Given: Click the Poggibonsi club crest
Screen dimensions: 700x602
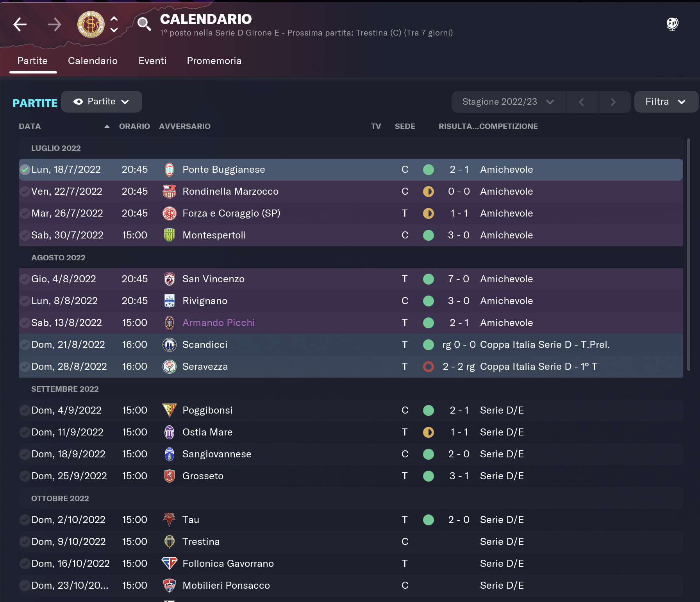Looking at the screenshot, I should (x=169, y=410).
